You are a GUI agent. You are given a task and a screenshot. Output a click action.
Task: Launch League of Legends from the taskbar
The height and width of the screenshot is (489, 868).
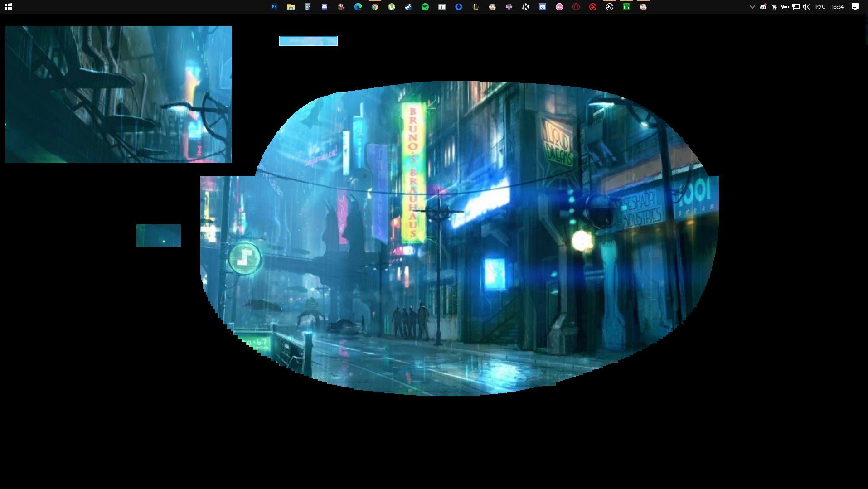(x=475, y=7)
